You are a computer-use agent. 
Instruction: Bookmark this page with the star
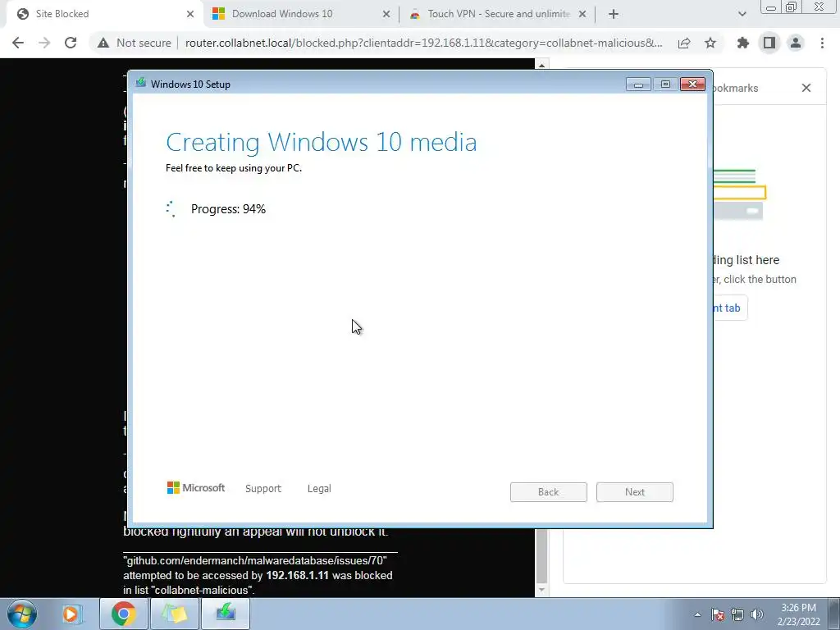710,43
